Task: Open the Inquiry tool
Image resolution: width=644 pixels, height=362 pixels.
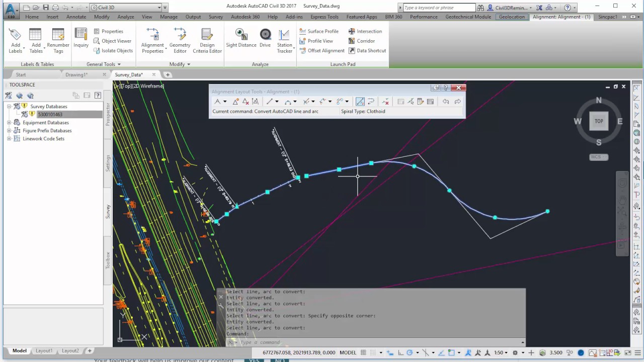Action: (81, 38)
